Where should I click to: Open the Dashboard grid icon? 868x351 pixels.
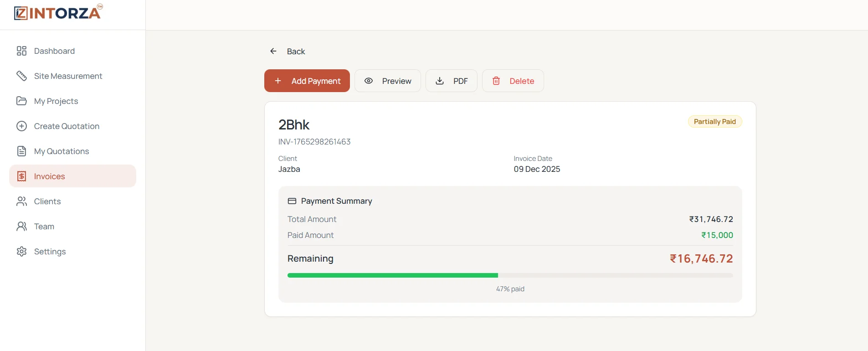(x=21, y=51)
